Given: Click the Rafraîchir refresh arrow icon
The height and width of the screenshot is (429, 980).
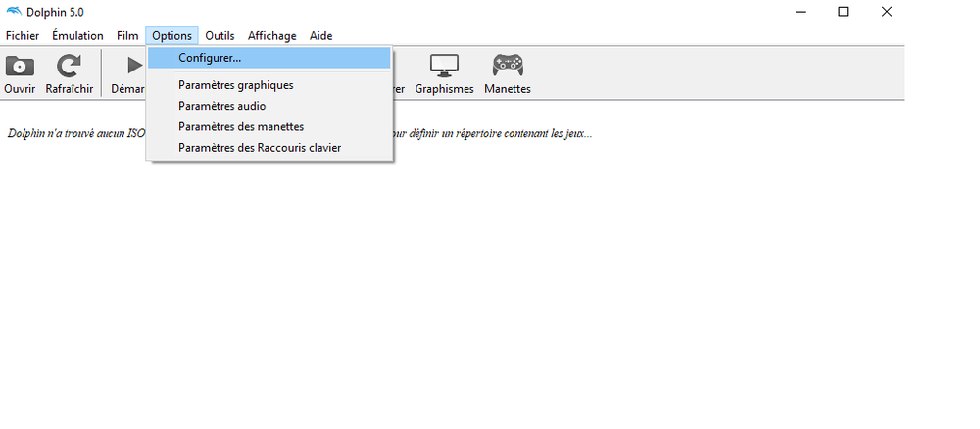Looking at the screenshot, I should pyautogui.click(x=69, y=66).
